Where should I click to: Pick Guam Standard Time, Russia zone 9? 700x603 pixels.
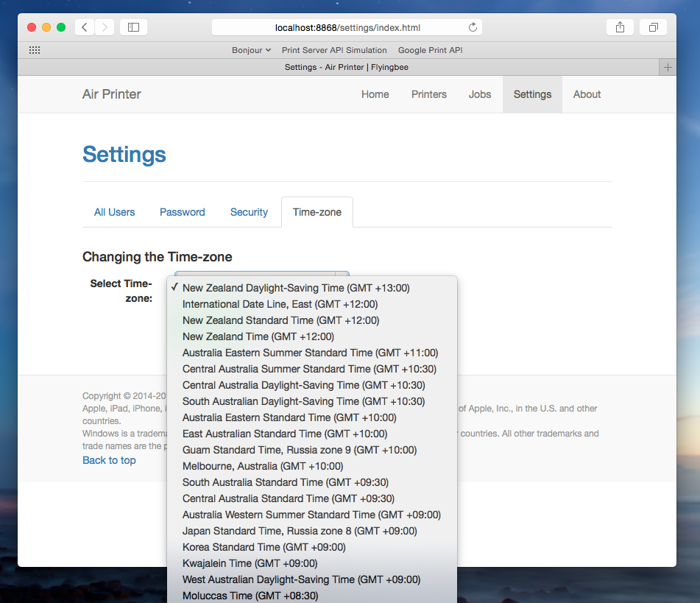coord(312,450)
